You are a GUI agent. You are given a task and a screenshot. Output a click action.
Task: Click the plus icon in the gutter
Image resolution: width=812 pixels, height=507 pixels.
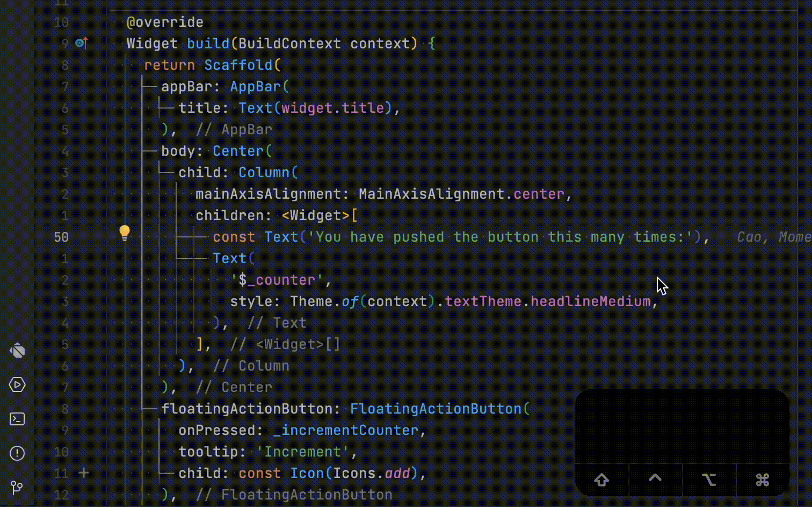(x=84, y=473)
